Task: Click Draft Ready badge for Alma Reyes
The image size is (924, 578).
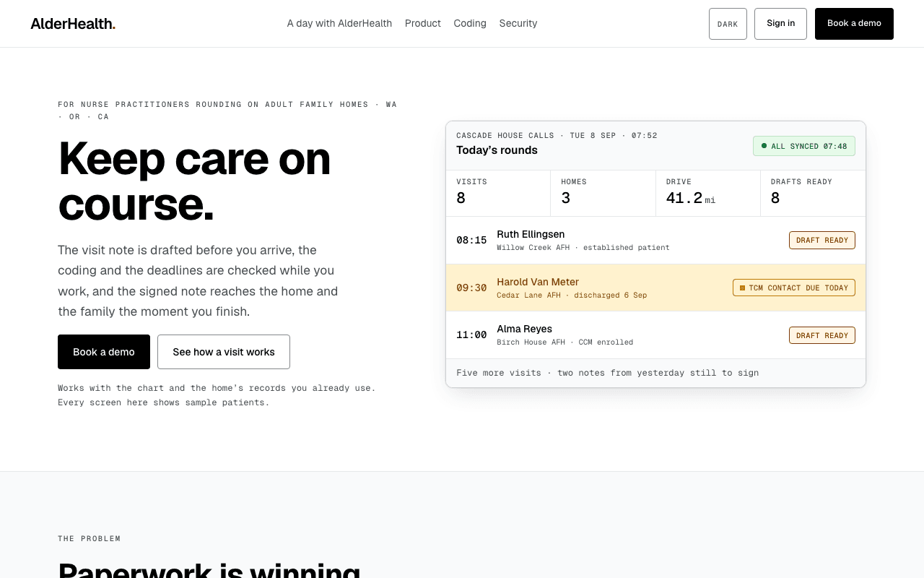Action: tap(822, 335)
